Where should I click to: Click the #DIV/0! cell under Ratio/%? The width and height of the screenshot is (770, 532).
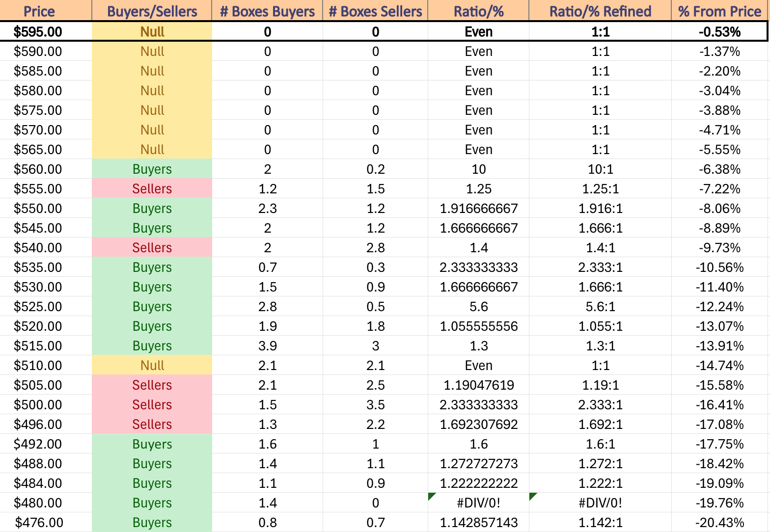click(x=478, y=503)
